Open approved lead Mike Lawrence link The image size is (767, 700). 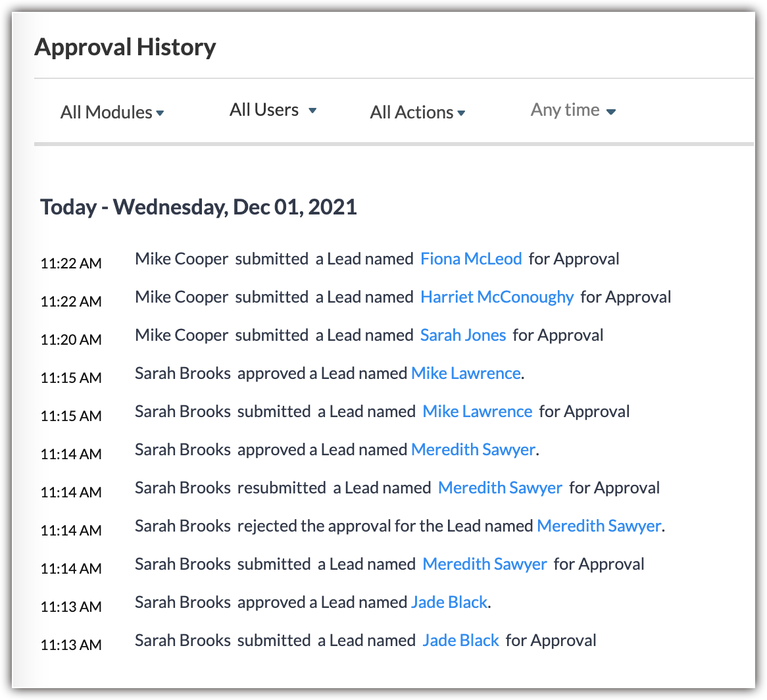(x=466, y=373)
